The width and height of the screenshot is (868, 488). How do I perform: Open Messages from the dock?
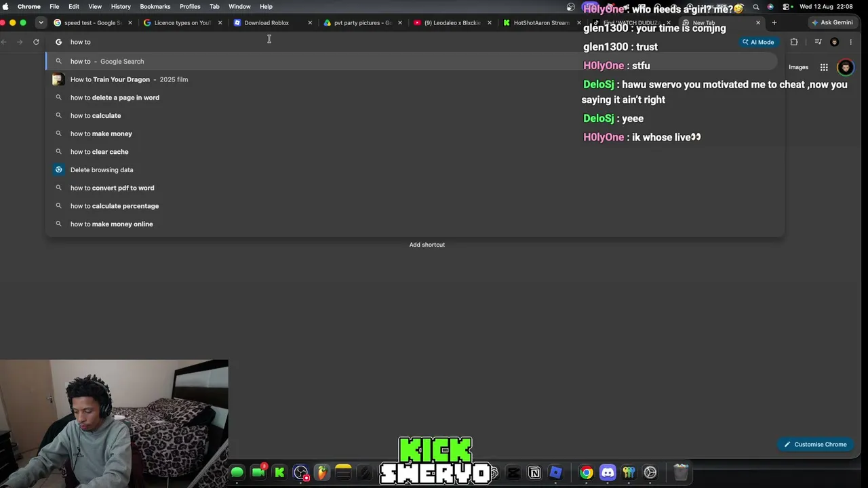click(x=237, y=472)
